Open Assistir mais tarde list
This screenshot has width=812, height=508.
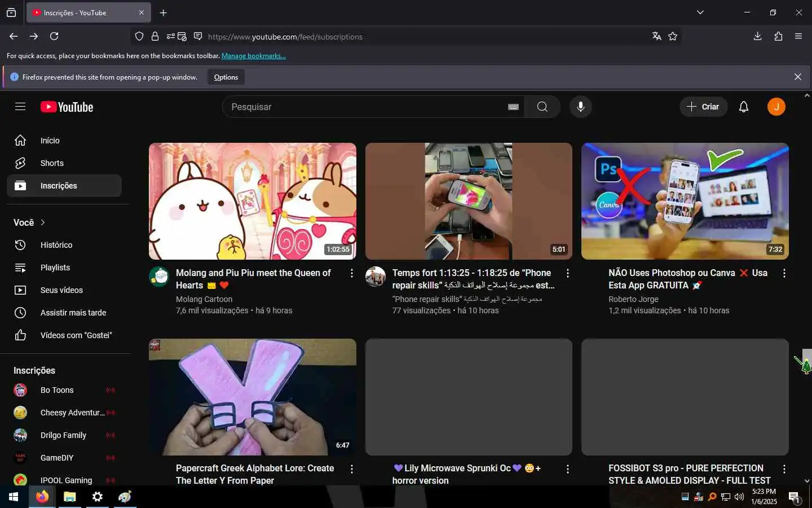click(x=64, y=313)
